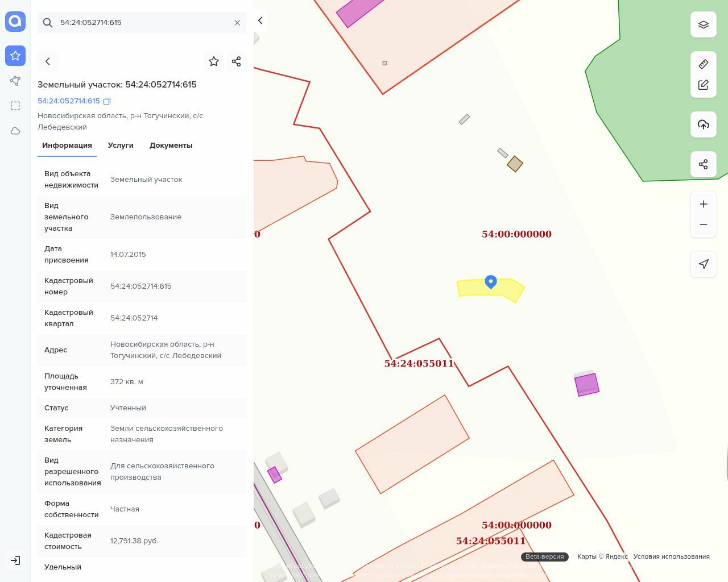Go back from parcel details
This screenshot has width=728, height=582.
point(48,61)
